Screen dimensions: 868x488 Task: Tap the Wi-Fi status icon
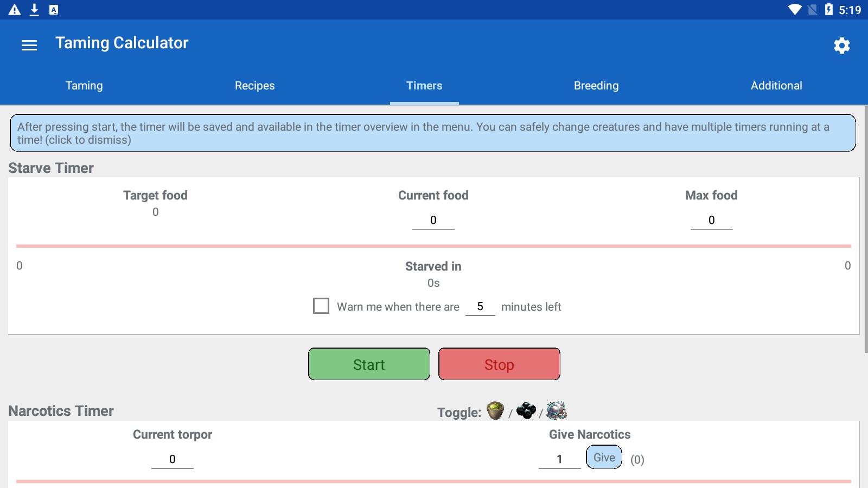(x=795, y=10)
